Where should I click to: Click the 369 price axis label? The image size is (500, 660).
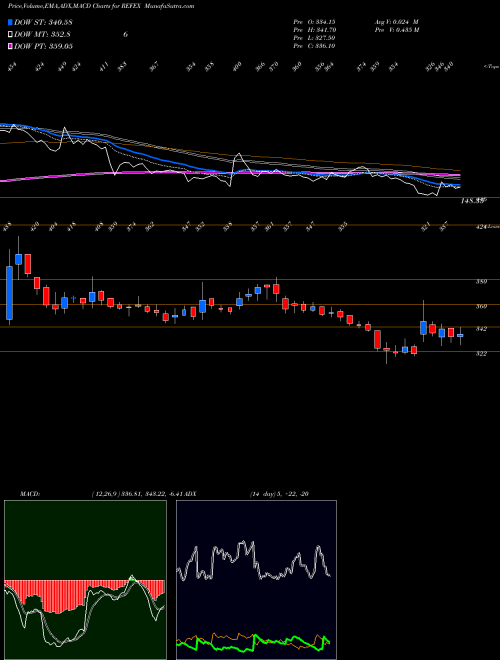click(x=481, y=307)
